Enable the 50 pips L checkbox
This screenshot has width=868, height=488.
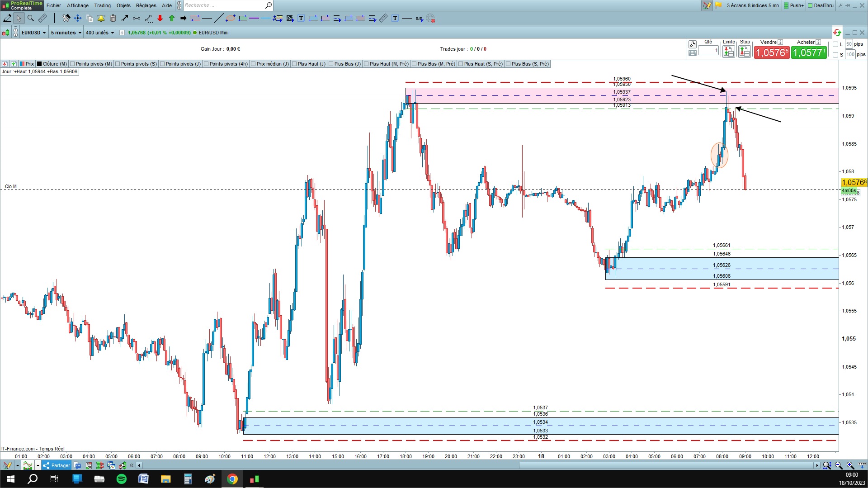pyautogui.click(x=835, y=44)
